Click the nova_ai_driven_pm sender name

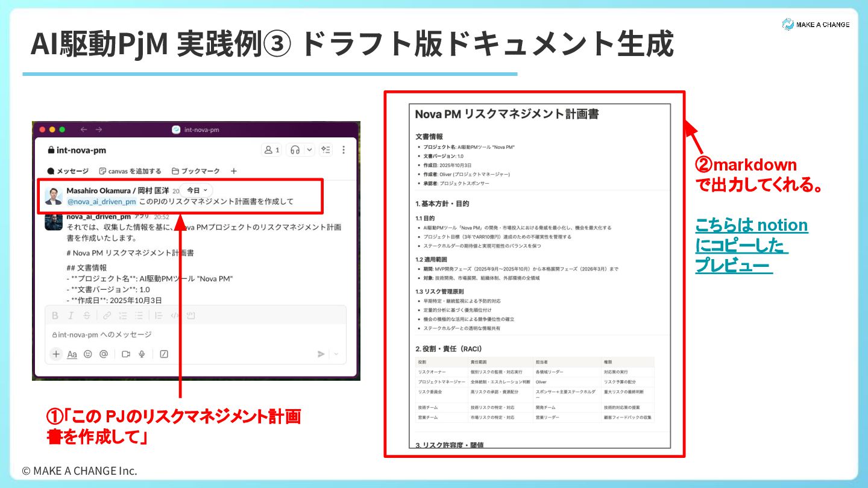pyautogui.click(x=98, y=216)
